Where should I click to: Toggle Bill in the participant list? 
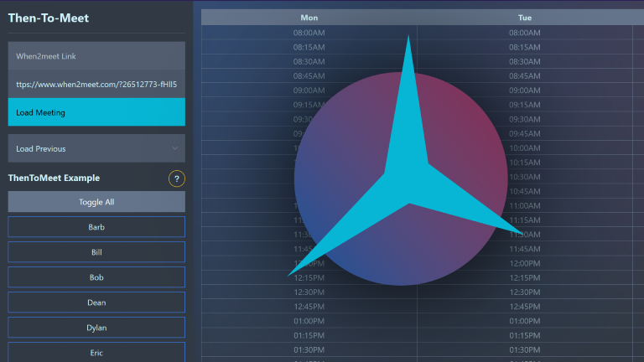coord(96,252)
